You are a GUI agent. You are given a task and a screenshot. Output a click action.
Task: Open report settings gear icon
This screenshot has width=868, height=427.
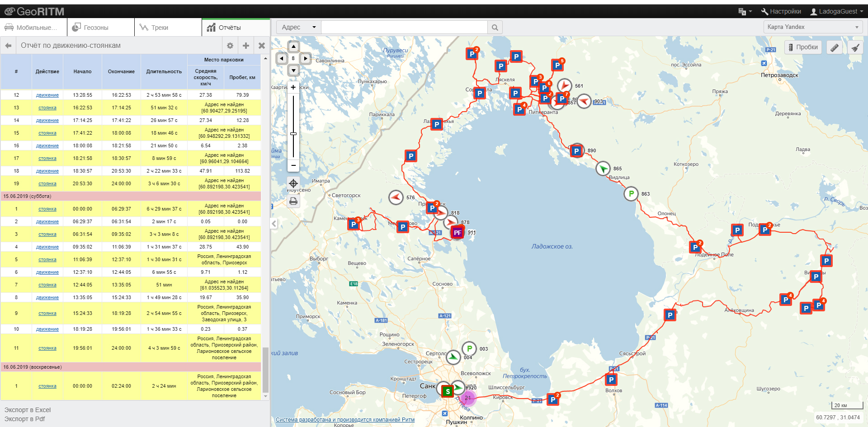230,46
